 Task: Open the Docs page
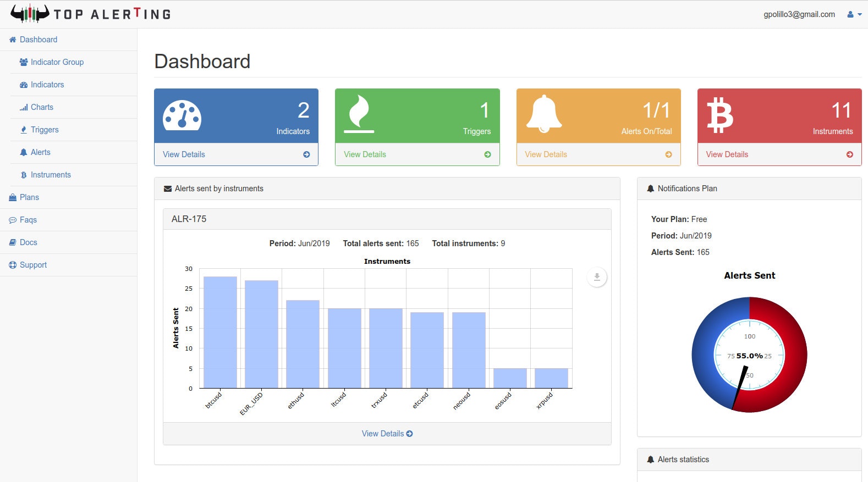pos(69,242)
